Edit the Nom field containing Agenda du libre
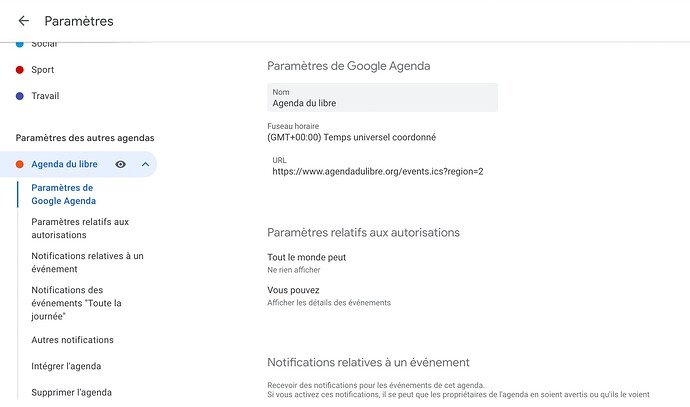Image resolution: width=690 pixels, height=407 pixels. [x=382, y=102]
